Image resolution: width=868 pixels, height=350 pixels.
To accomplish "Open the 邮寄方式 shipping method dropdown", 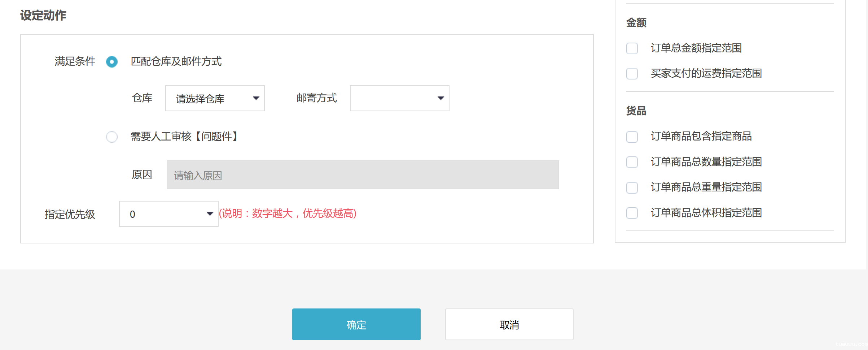I will 399,98.
